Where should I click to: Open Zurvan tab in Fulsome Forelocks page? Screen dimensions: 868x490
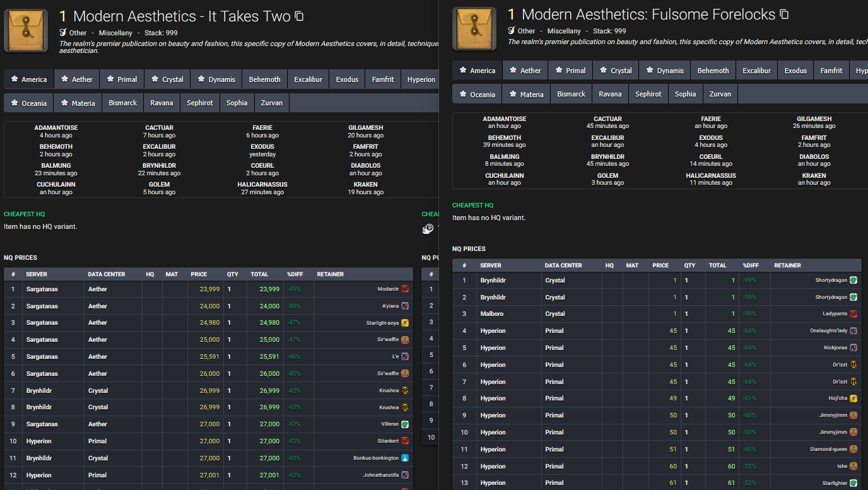[x=720, y=94]
